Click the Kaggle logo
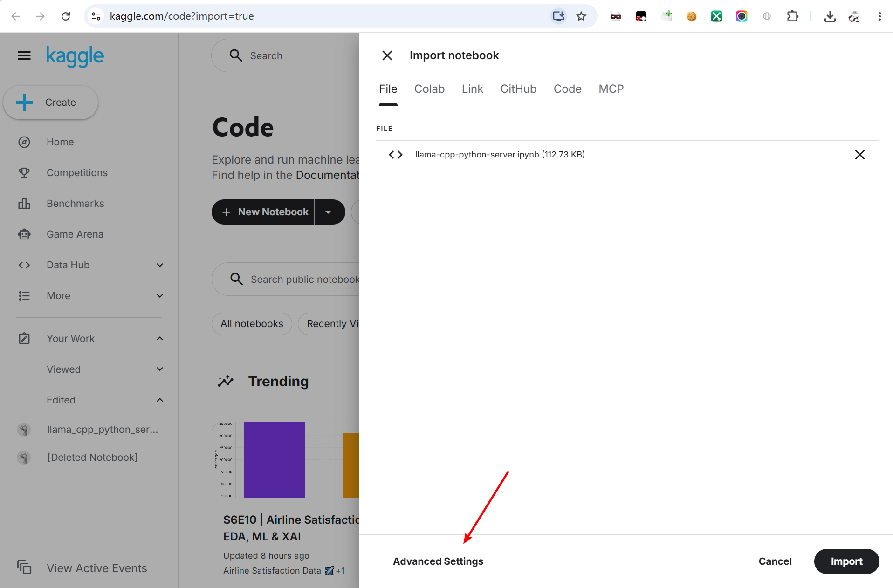893x588 pixels. coord(75,56)
